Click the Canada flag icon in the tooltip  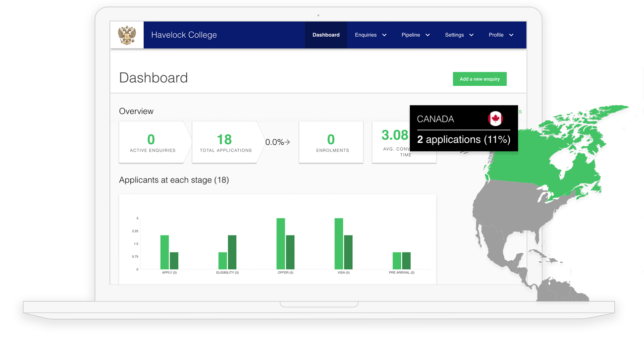(x=495, y=119)
